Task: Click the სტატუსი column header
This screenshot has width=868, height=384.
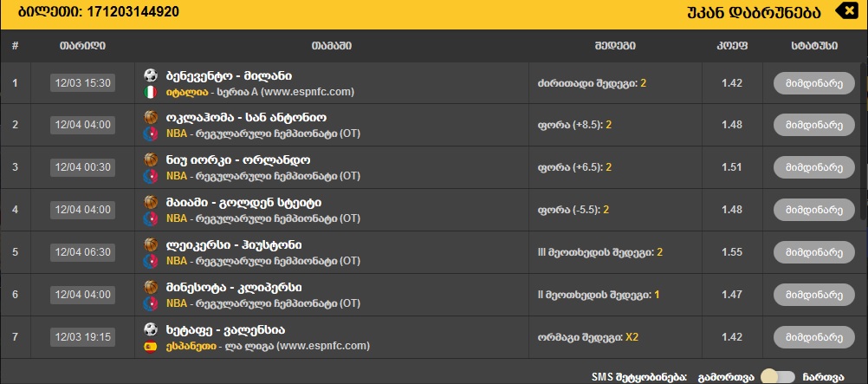Action: (814, 46)
